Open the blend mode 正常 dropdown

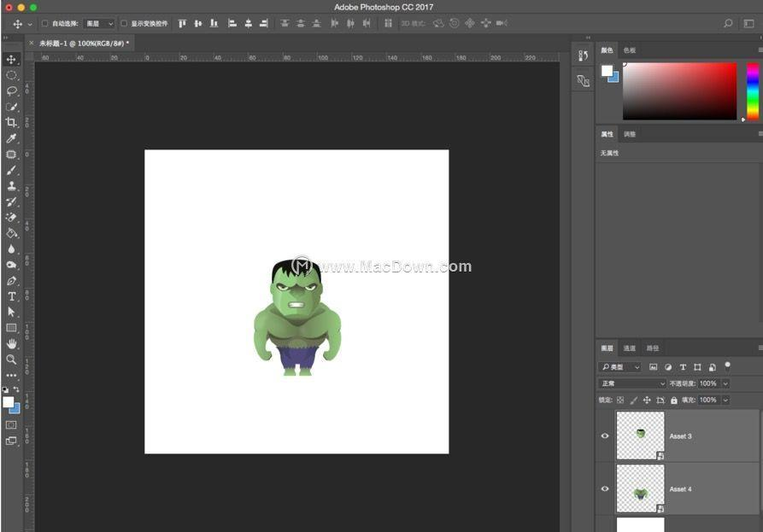tap(631, 383)
